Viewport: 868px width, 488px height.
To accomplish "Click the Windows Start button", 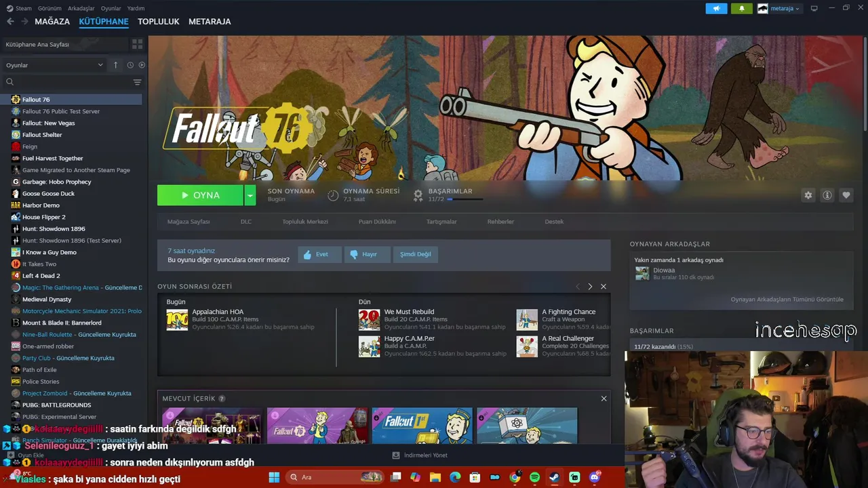I will (274, 477).
